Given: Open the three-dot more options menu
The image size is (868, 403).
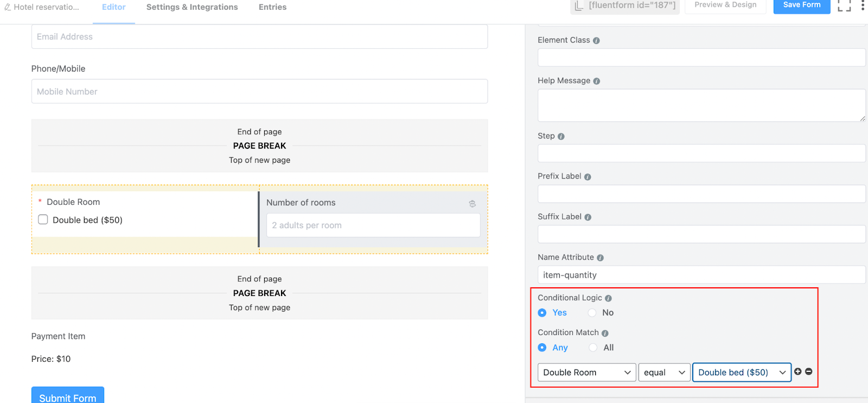Looking at the screenshot, I should point(863,6).
